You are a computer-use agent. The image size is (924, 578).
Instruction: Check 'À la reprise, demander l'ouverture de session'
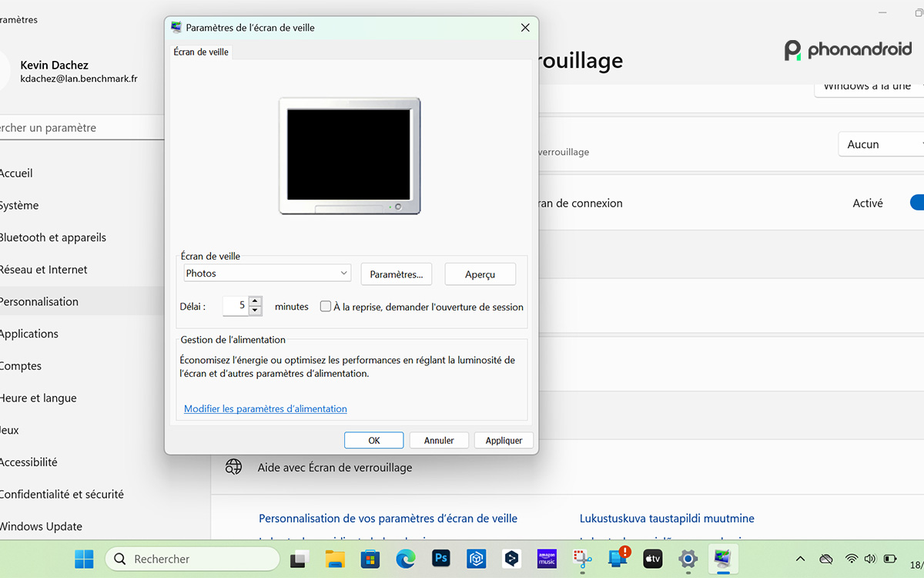click(325, 306)
